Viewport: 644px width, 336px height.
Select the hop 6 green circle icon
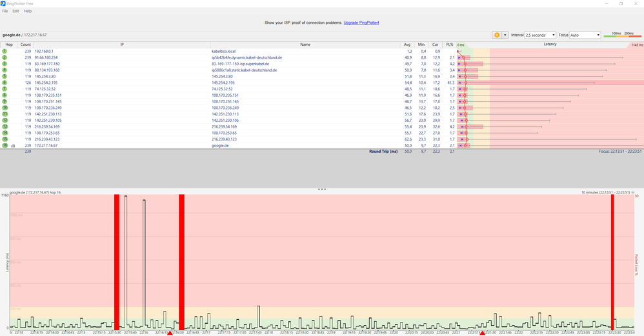tap(5, 83)
